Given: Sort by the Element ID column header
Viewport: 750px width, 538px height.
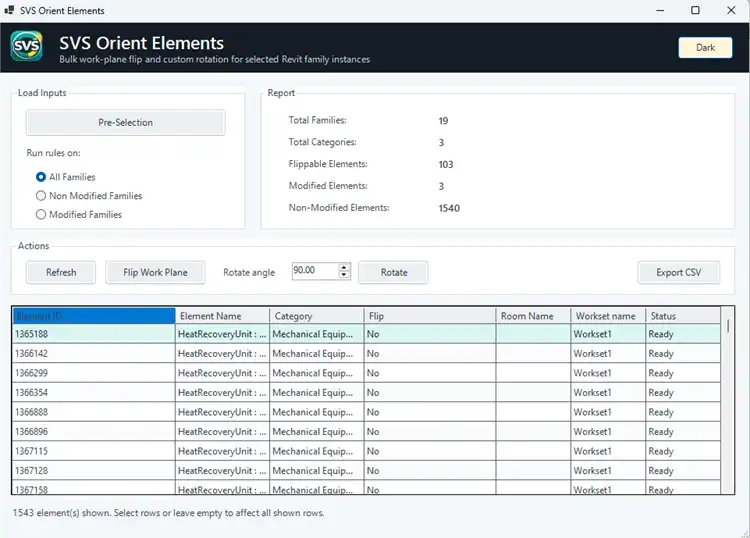Looking at the screenshot, I should (x=94, y=316).
